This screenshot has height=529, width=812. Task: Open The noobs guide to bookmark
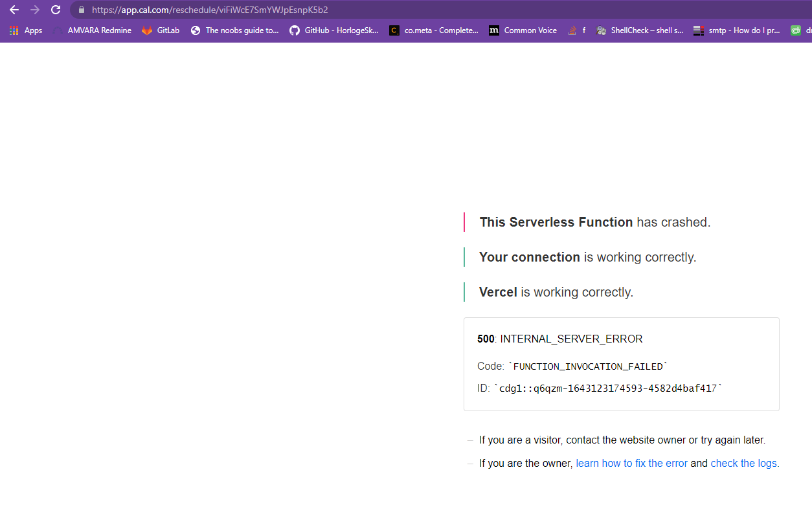[x=235, y=30]
